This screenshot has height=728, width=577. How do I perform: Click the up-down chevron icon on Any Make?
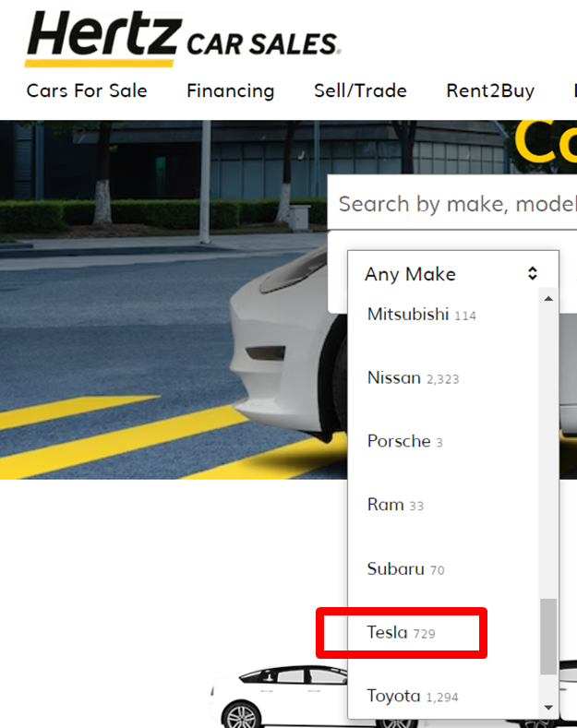tap(533, 273)
